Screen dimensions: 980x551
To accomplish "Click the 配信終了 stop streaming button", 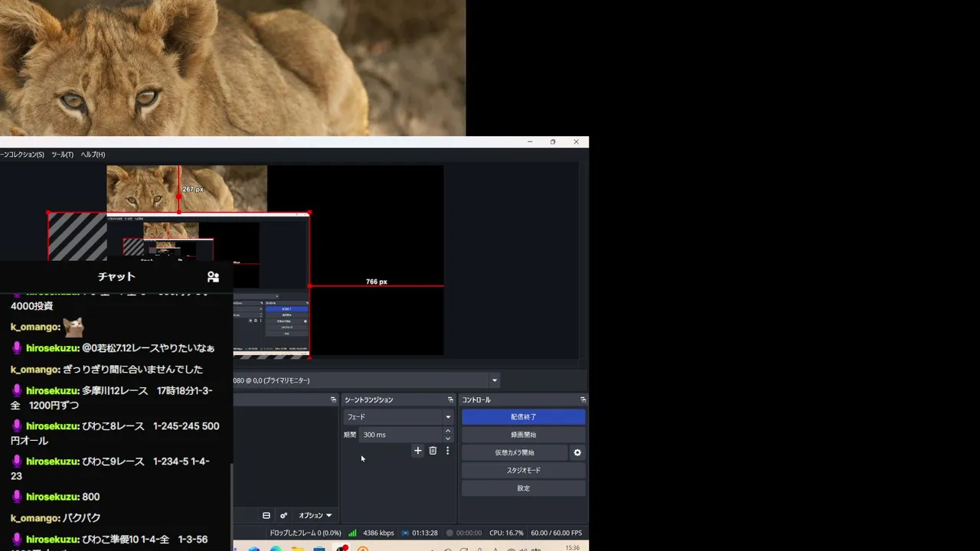I will [x=524, y=417].
